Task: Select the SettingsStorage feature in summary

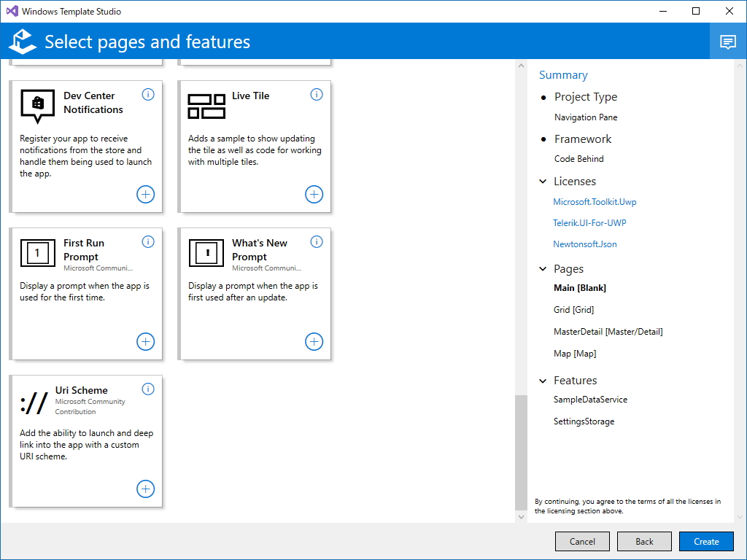Action: point(584,421)
